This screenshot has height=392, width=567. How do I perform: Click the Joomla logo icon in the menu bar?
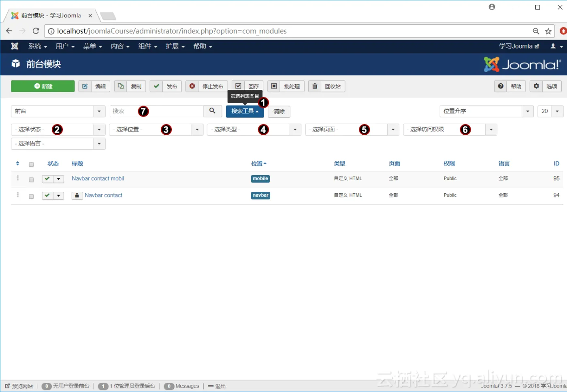point(15,46)
